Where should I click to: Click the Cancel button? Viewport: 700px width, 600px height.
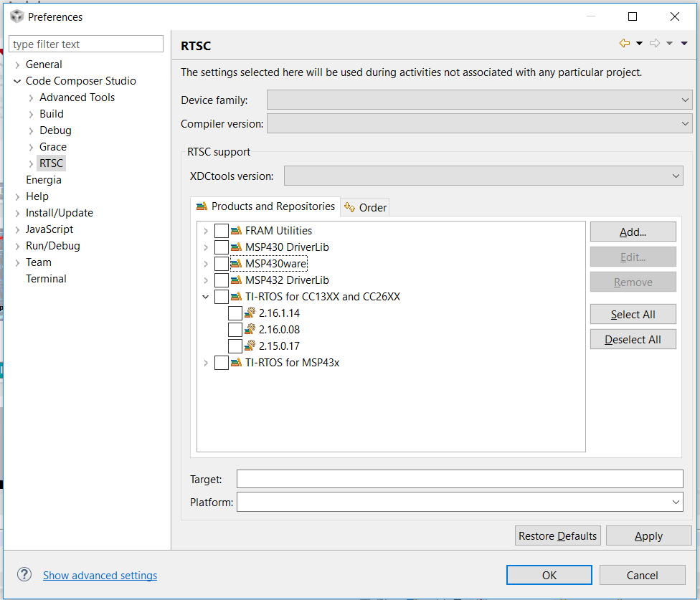tap(643, 575)
